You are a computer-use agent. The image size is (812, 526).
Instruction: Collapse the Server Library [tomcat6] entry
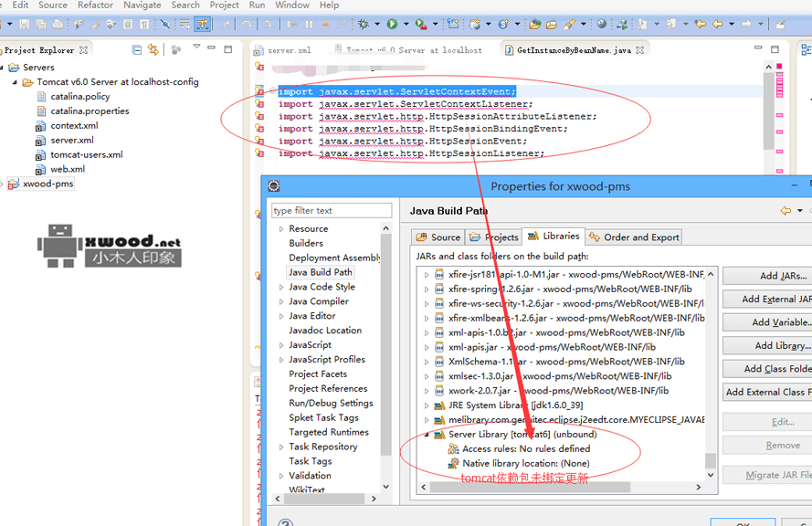pos(427,435)
